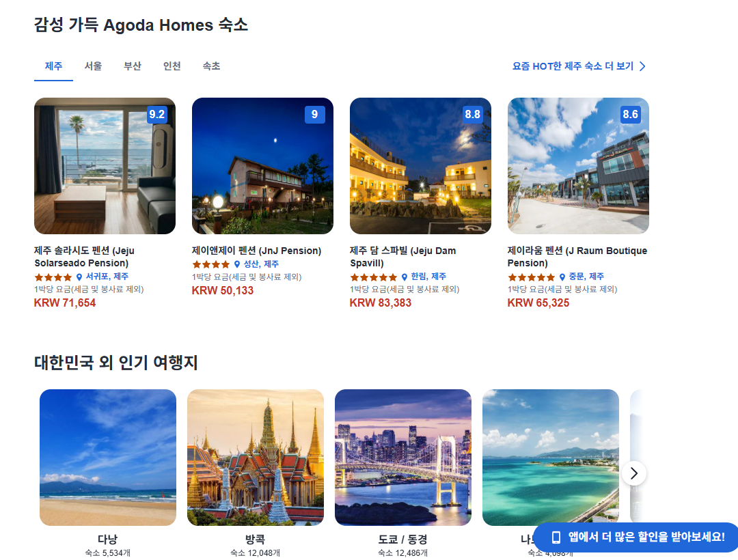Viewport: 738px width, 560px height.
Task: Click the 8.8 rating badge on Jeju Dam Spavill
Action: coord(473,114)
